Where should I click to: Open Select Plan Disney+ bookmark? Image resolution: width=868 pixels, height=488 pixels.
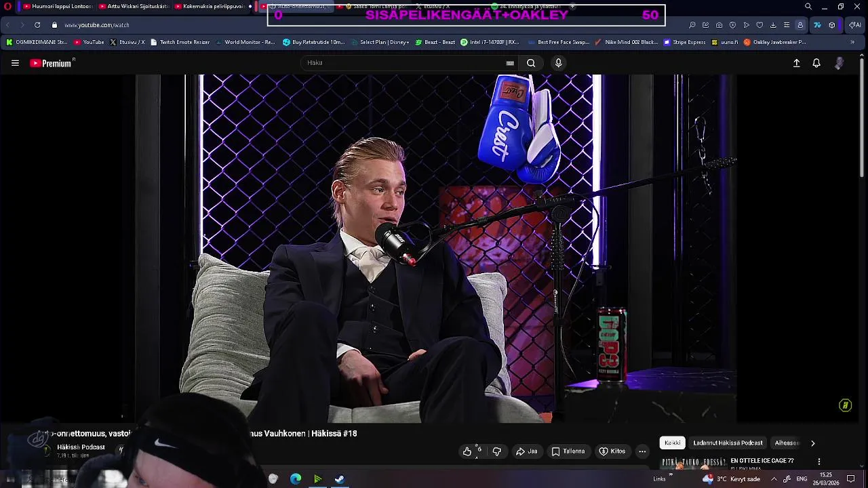point(380,42)
